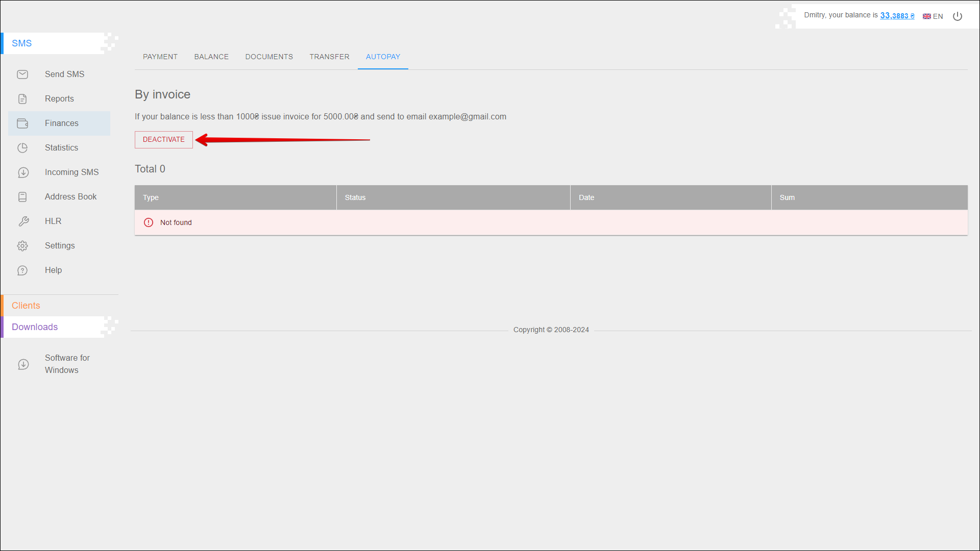Collapse the Downloads sidebar section
Image resolution: width=980 pixels, height=551 pixels.
click(x=35, y=327)
